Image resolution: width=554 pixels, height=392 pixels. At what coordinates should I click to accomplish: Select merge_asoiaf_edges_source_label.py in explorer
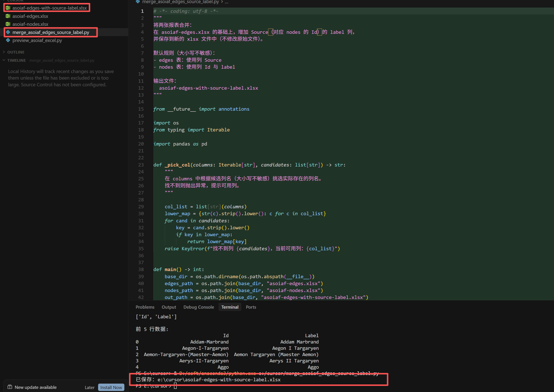[51, 32]
